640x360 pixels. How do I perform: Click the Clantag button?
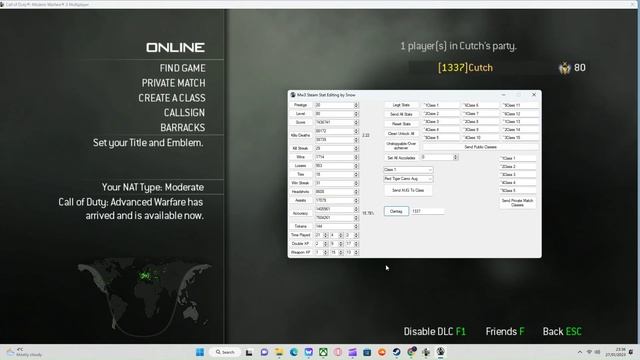(396, 211)
